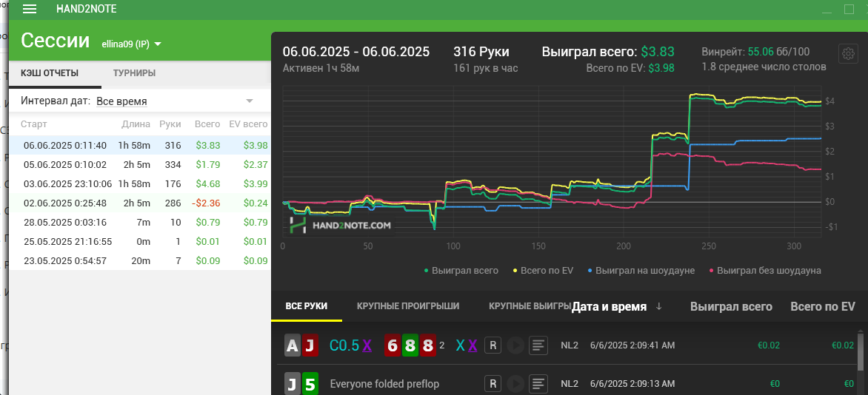Click the Jack card of AJ hand
The height and width of the screenshot is (395, 868).
(310, 345)
